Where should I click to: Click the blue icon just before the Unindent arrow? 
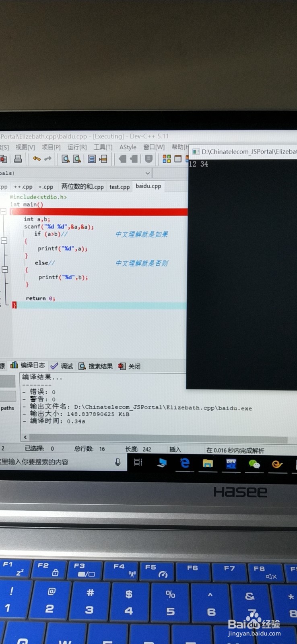103,159
